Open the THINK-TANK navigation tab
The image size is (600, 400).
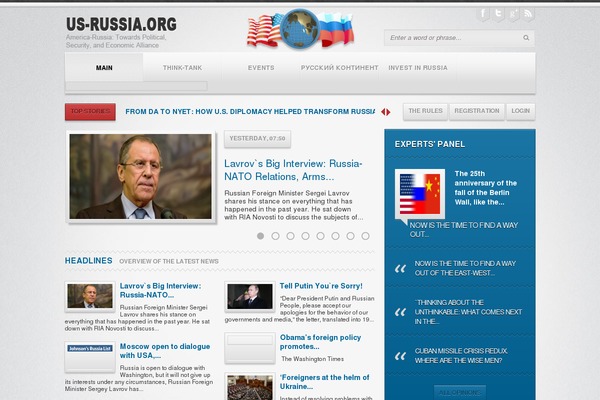pyautogui.click(x=183, y=67)
